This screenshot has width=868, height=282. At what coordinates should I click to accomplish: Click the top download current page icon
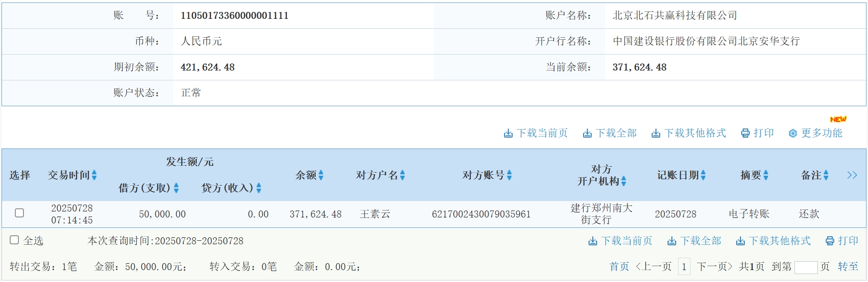tap(508, 134)
